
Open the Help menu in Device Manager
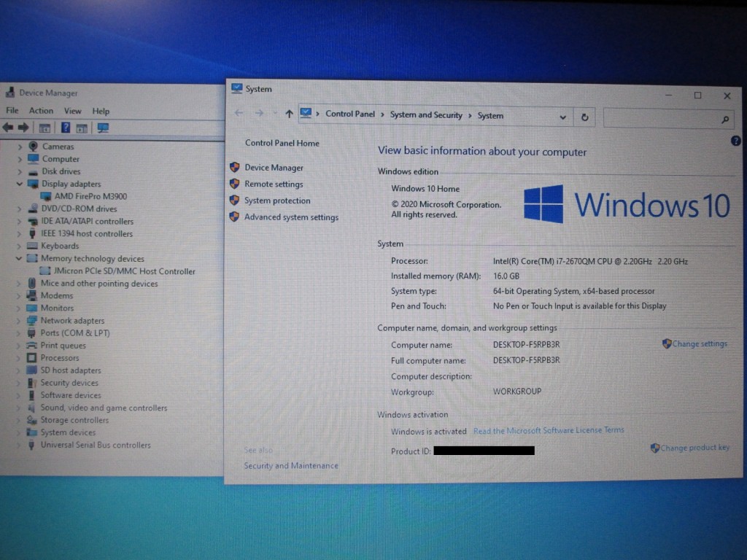click(101, 111)
